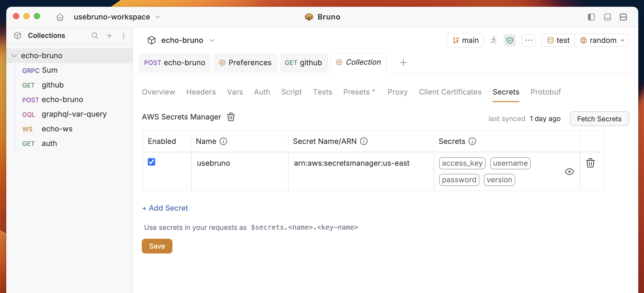Delete the usebruno secret row
Viewport: 644px width, 293px height.
point(590,163)
